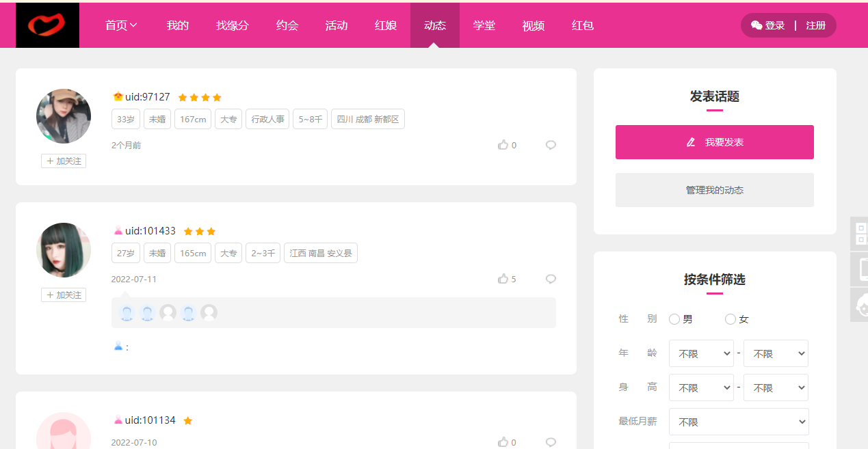Click the star rating of uid:97127
The width and height of the screenshot is (868, 449).
(200, 98)
